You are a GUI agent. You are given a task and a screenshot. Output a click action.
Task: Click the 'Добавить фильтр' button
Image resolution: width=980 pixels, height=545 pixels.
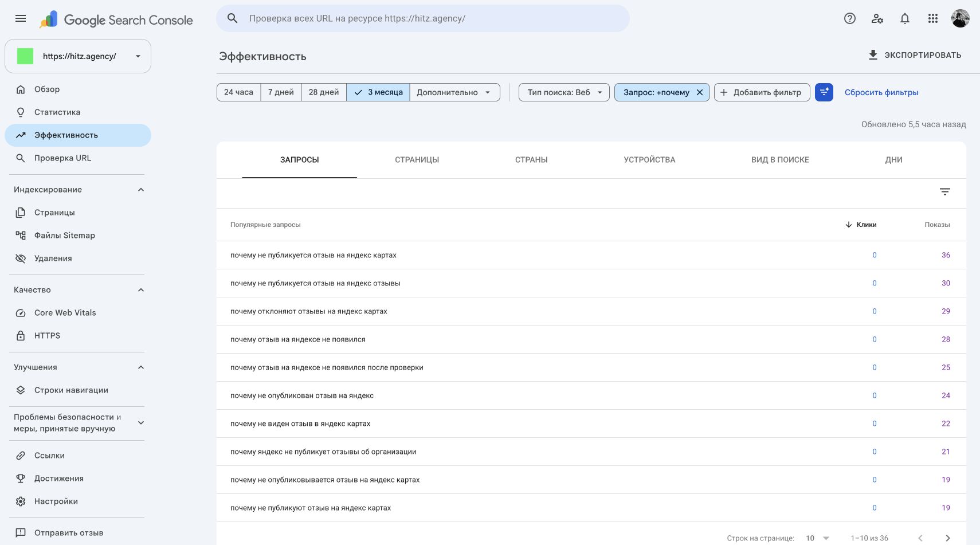[762, 92]
